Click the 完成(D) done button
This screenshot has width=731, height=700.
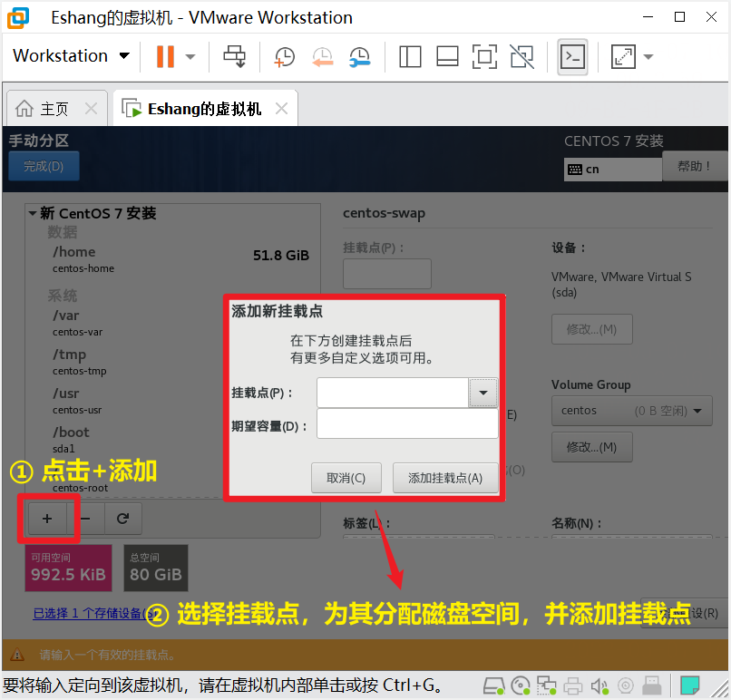coord(44,166)
